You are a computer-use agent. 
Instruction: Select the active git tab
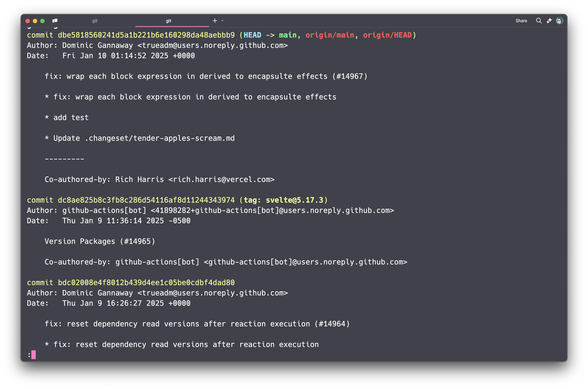click(x=168, y=21)
